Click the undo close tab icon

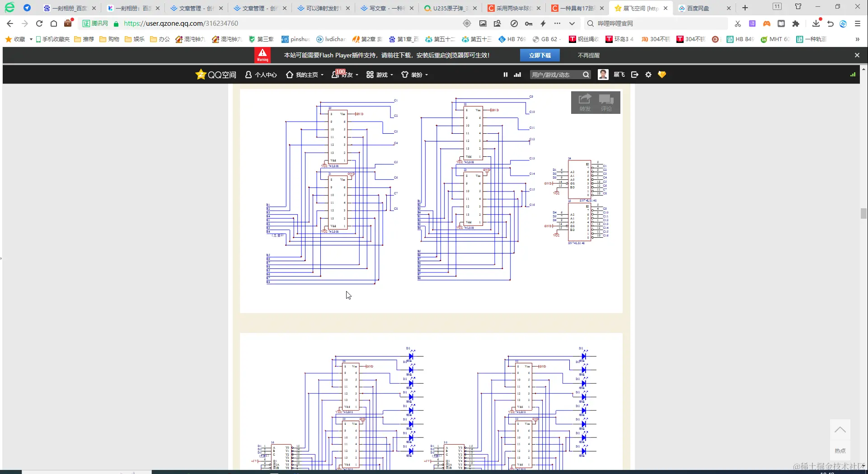[830, 23]
